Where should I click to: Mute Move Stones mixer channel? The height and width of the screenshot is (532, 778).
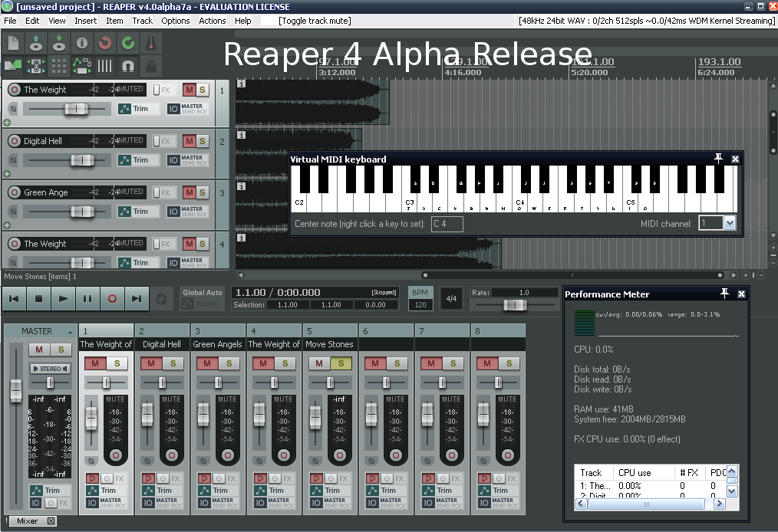[x=319, y=363]
